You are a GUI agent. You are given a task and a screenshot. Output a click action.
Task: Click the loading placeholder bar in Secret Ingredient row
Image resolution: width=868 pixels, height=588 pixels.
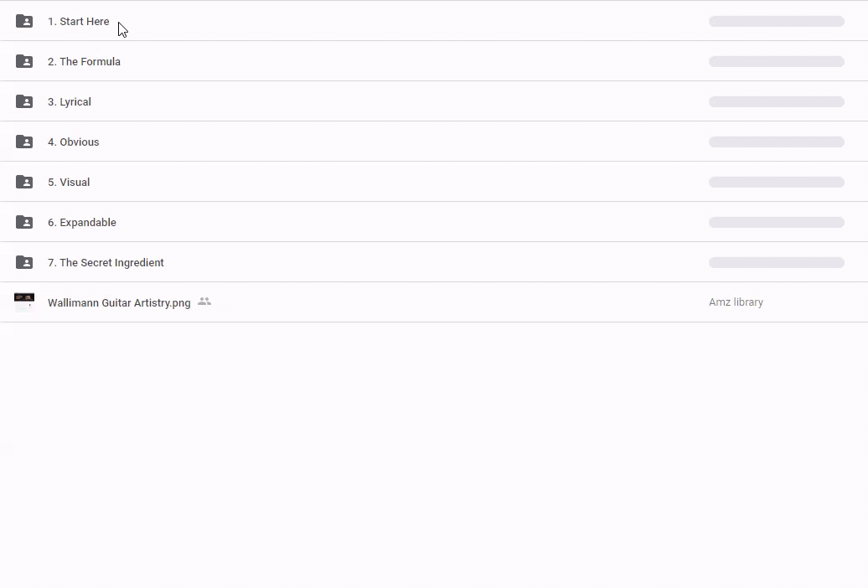point(776,263)
